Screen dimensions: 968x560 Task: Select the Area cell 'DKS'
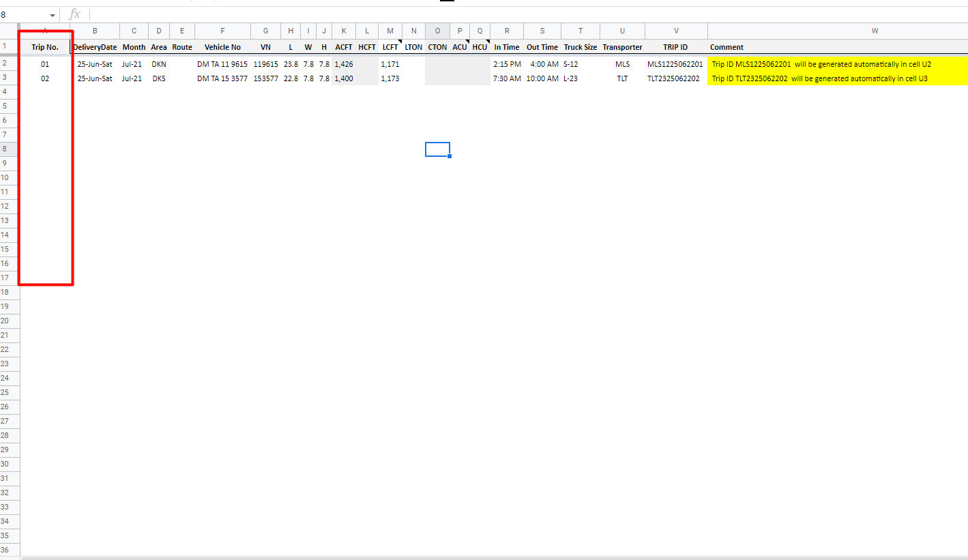[x=159, y=78]
